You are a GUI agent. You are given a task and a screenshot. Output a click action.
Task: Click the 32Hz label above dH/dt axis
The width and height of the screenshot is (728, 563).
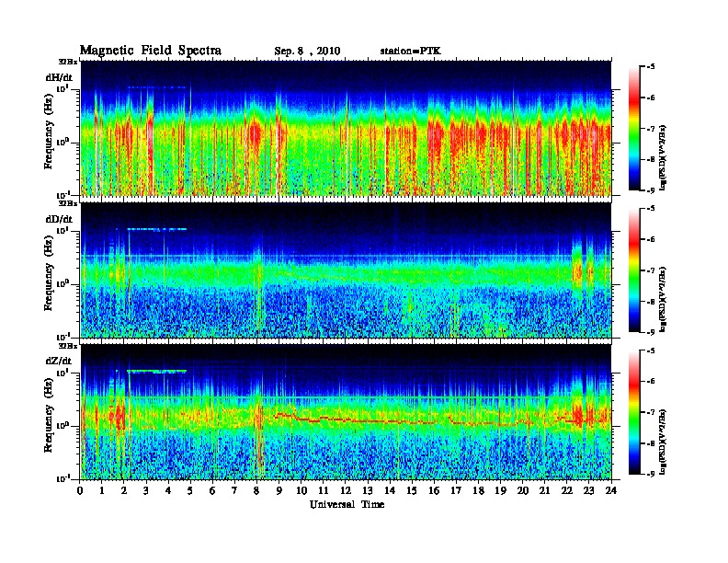(67, 62)
